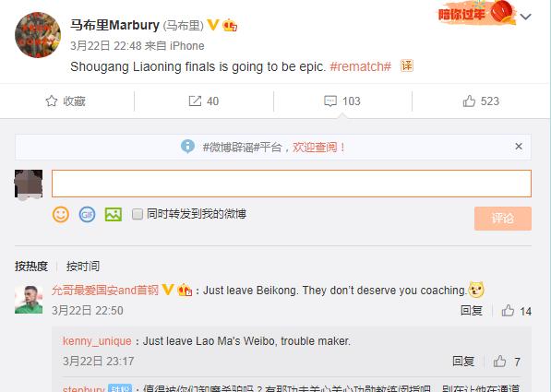Sort comments by time 按时间
Viewport: 551px width, 392px height.
(83, 267)
